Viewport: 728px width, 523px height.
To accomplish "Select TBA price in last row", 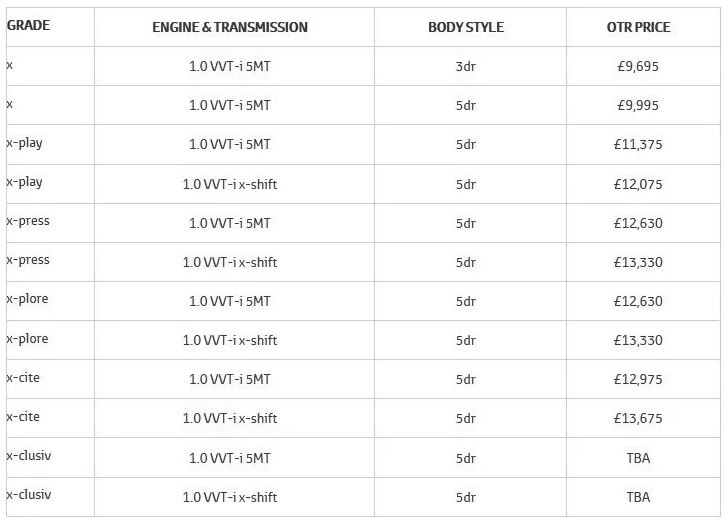I will tap(638, 497).
